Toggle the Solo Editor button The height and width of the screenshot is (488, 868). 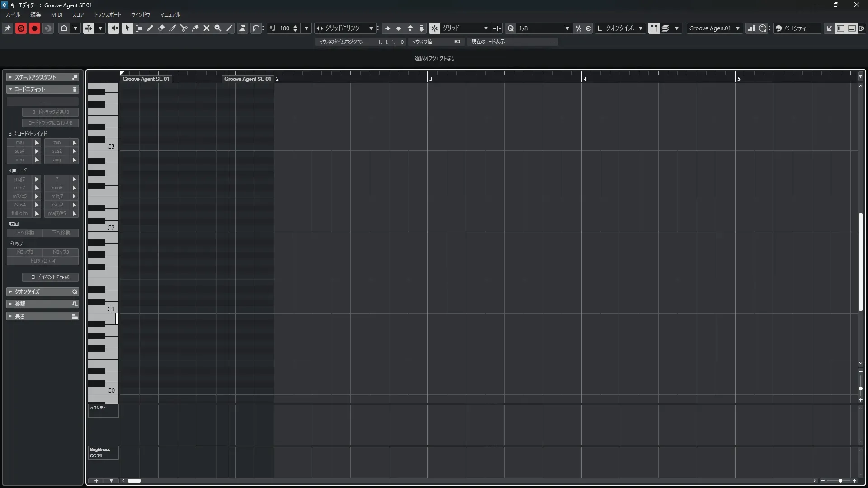click(x=21, y=28)
